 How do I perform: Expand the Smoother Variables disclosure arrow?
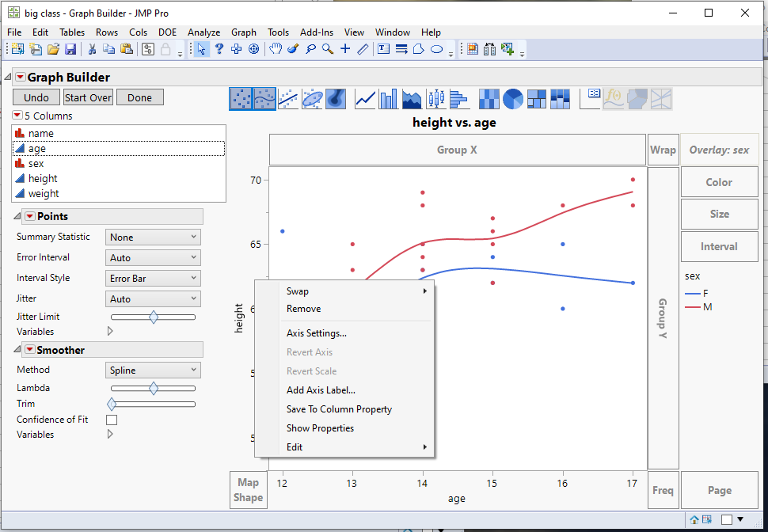[110, 434]
